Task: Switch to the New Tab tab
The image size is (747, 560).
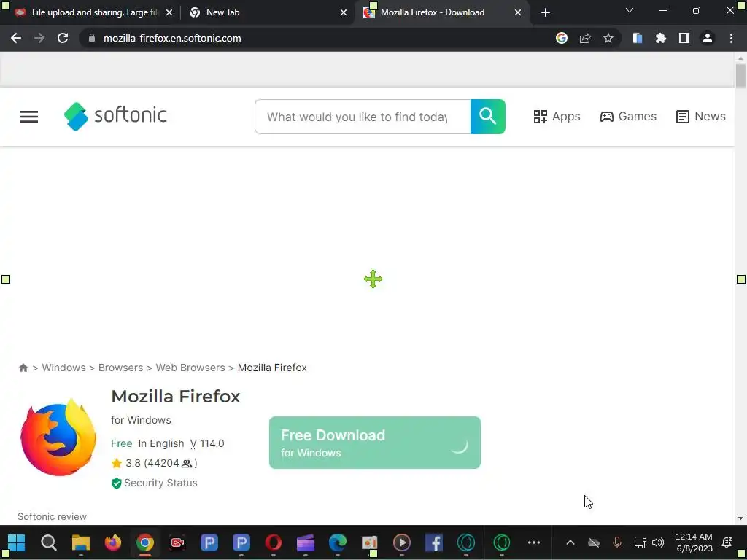Action: [x=267, y=12]
